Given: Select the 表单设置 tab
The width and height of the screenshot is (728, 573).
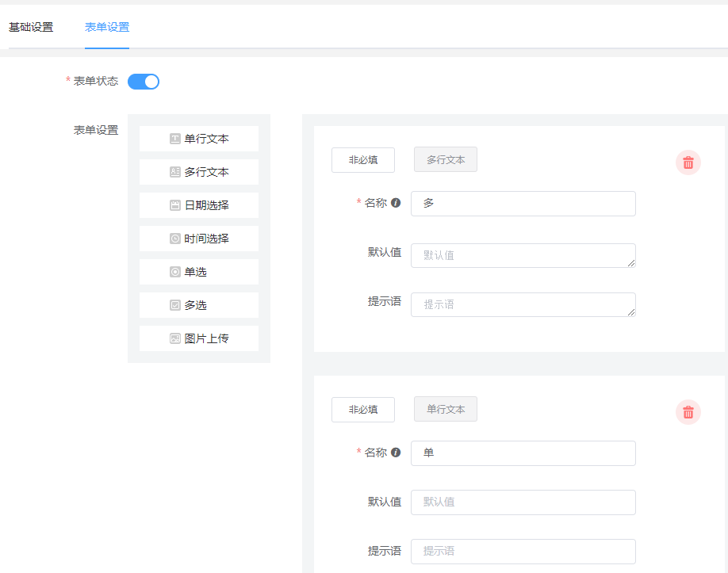Looking at the screenshot, I should pos(107,27).
